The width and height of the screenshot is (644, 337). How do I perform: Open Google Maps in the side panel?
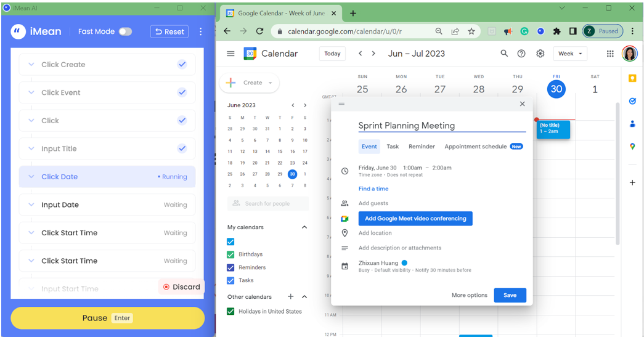tap(632, 146)
